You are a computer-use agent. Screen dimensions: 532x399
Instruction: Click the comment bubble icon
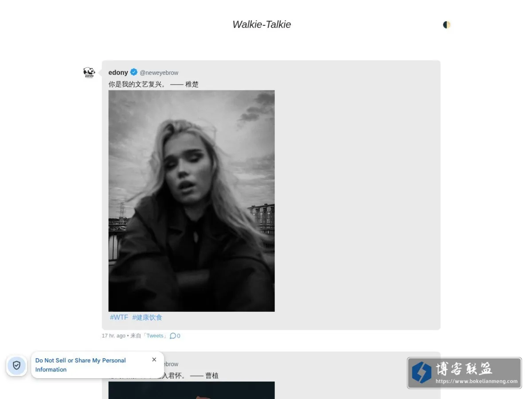coord(173,336)
